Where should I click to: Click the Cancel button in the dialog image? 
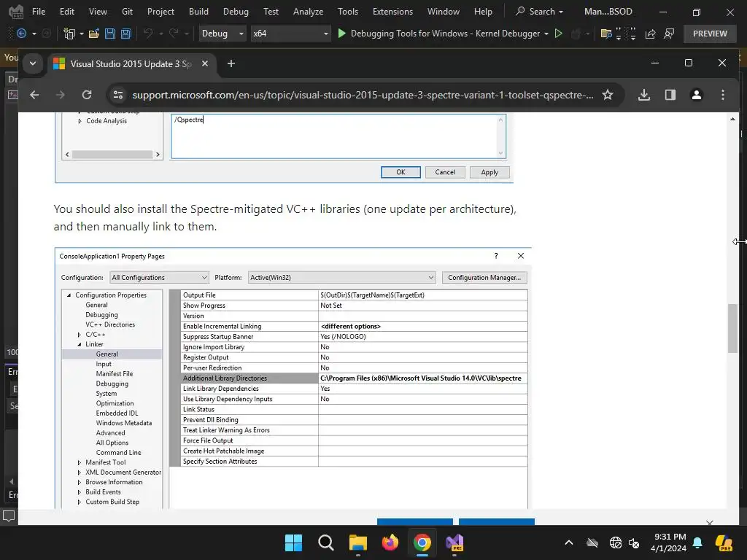445,172
